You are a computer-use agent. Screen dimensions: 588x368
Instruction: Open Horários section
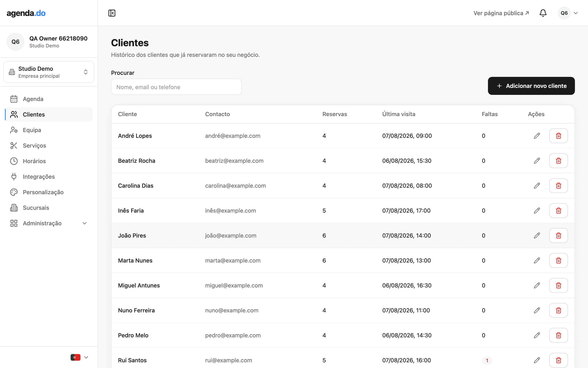(49, 161)
